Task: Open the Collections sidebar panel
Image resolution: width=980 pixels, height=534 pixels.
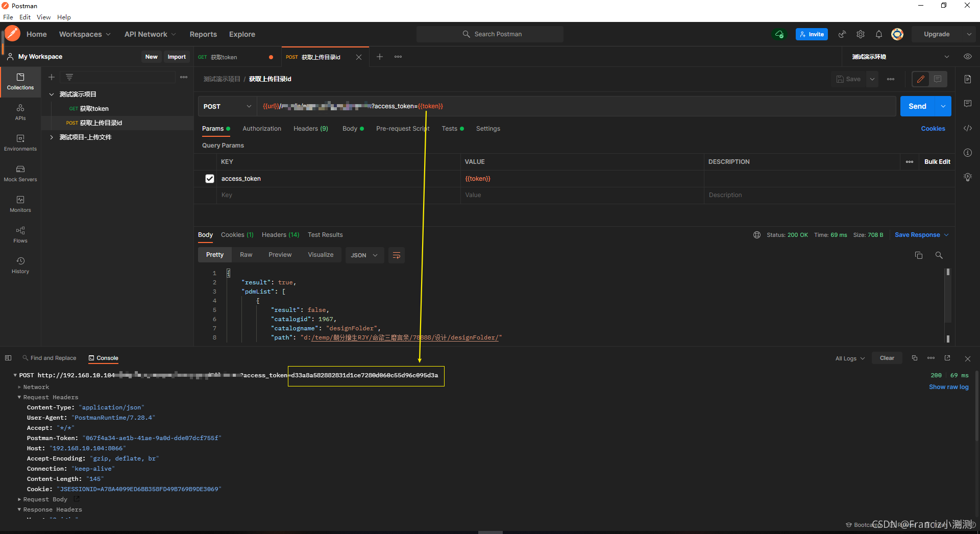Action: [20, 82]
